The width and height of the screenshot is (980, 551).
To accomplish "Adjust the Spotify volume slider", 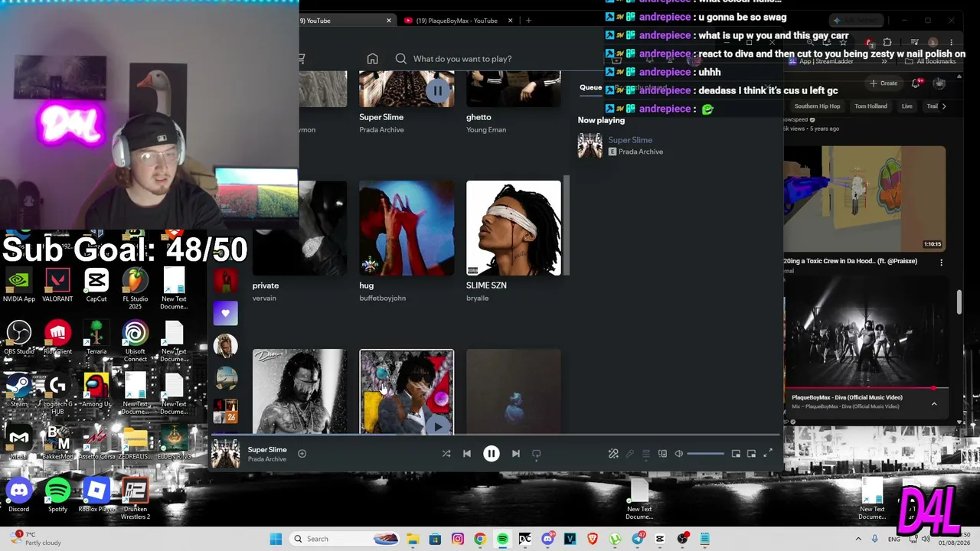I will click(x=705, y=454).
